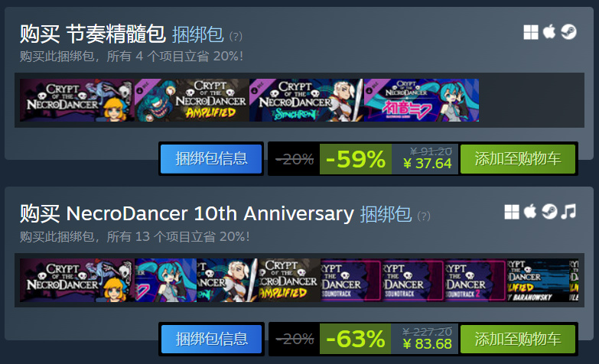599x364 pixels.
Task: Click the Apple icon on the 节奏精髓包 bundle
Action: (549, 31)
